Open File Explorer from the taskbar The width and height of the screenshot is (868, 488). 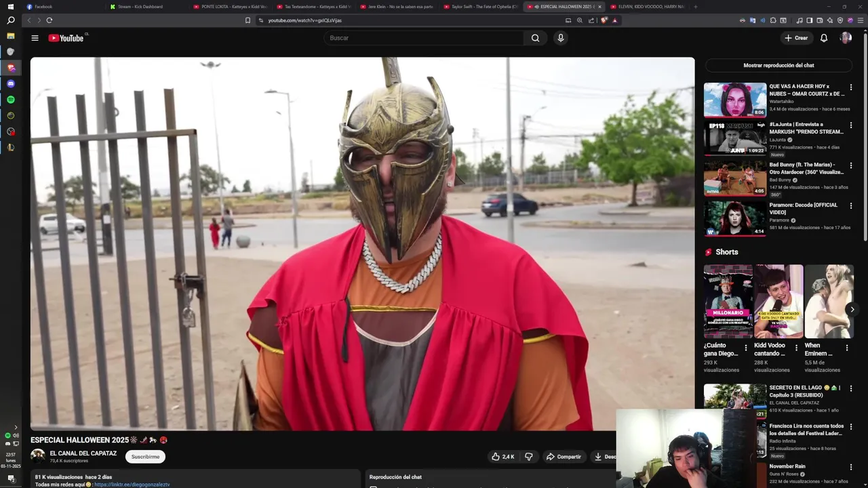point(10,35)
